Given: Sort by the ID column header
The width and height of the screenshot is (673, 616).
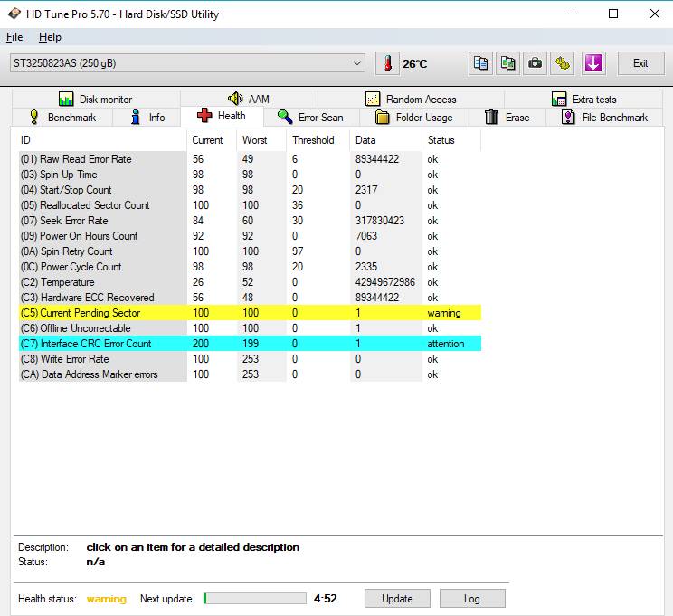Looking at the screenshot, I should point(102,140).
